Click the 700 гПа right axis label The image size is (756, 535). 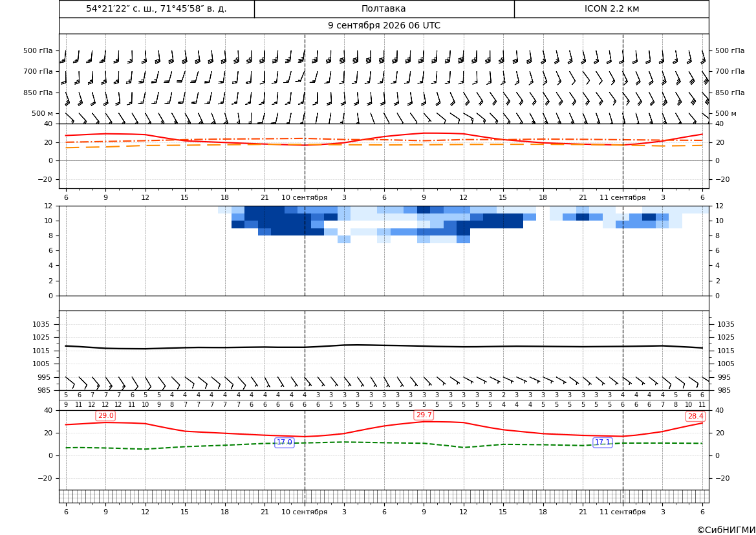pos(730,71)
